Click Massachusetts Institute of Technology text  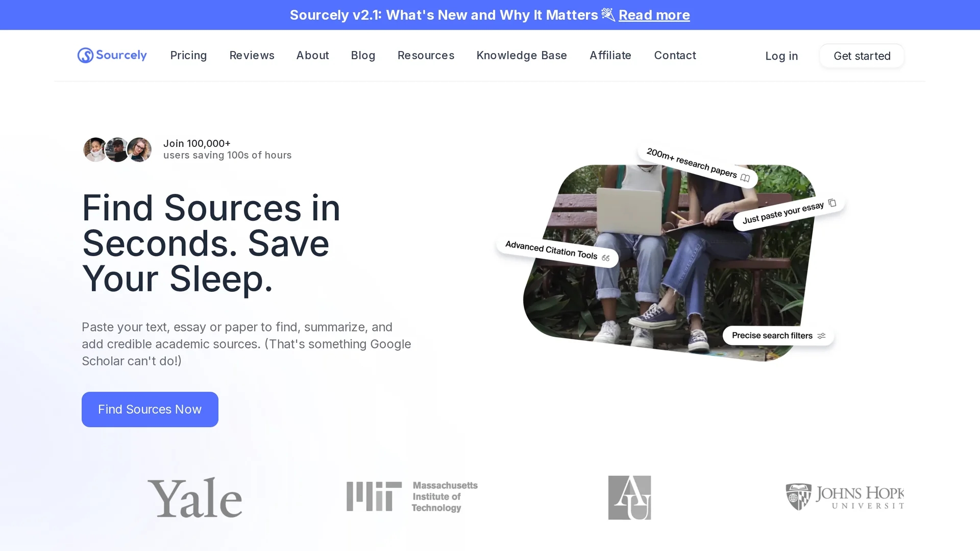445,496
